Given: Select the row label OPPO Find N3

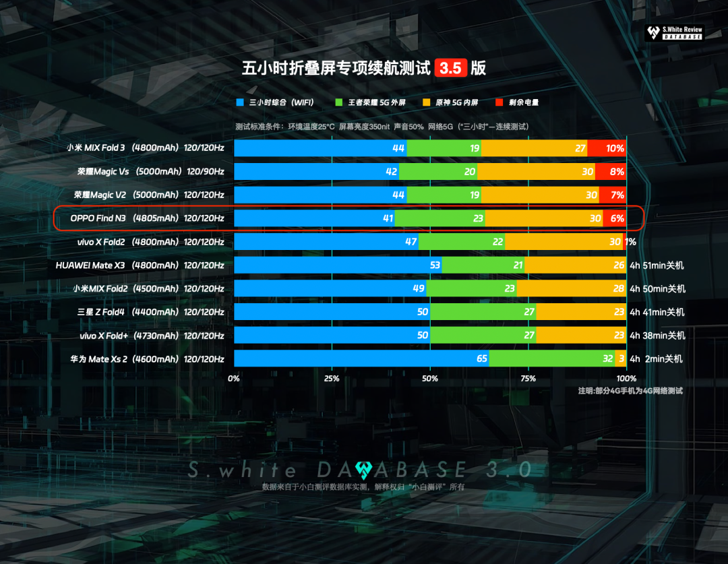Looking at the screenshot, I should point(147,218).
